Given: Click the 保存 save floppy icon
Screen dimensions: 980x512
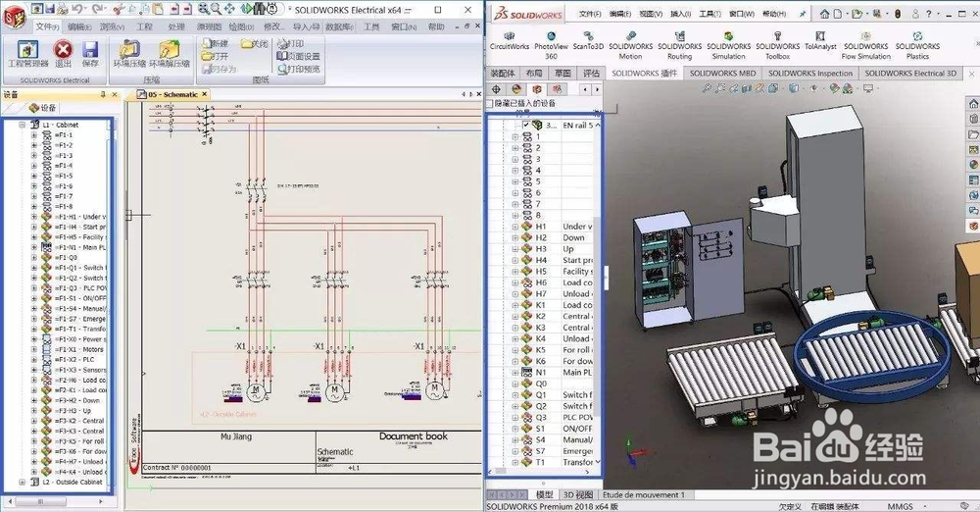Looking at the screenshot, I should (90, 53).
